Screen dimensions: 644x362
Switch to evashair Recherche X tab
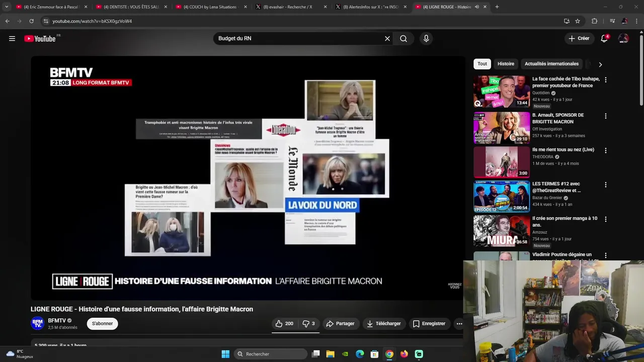pyautogui.click(x=290, y=7)
